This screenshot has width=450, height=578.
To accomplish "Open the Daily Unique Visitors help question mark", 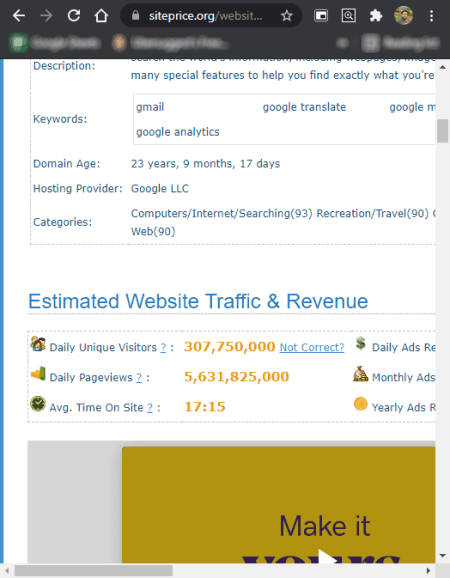I will (x=163, y=347).
